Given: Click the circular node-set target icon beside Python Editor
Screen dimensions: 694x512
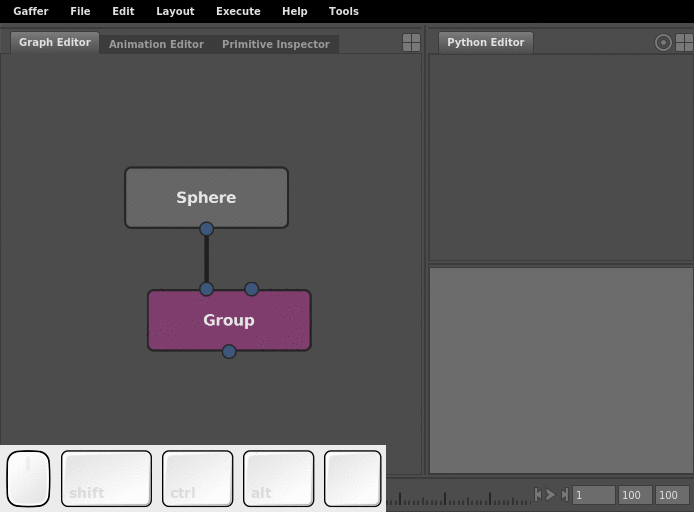Looking at the screenshot, I should click(663, 42).
